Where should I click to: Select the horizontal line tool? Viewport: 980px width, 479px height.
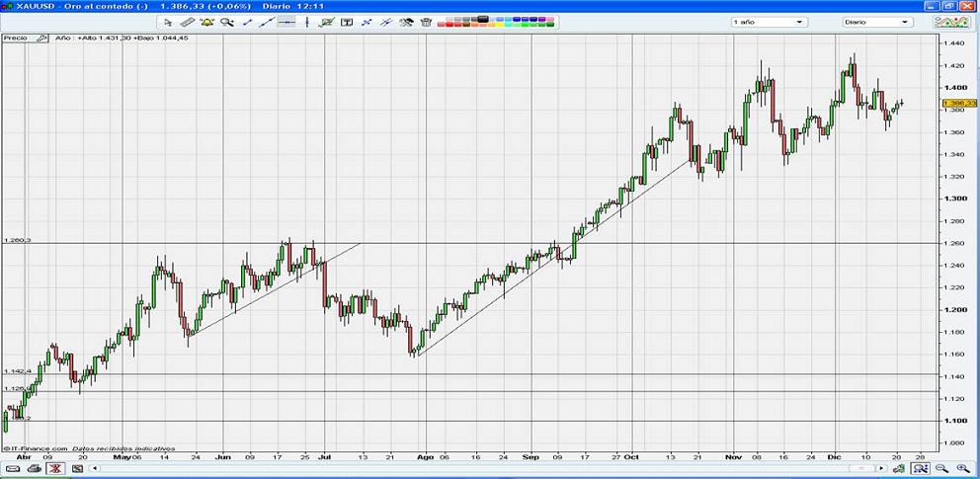click(286, 23)
